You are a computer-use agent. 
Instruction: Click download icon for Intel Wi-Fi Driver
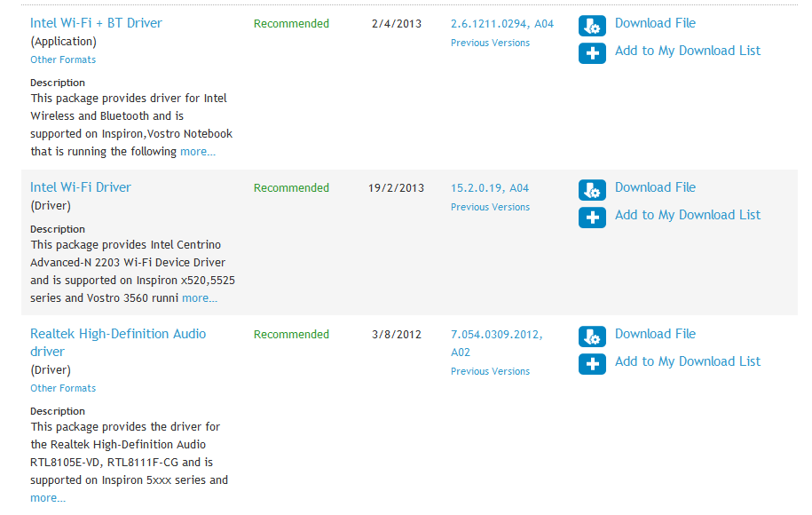[x=592, y=190]
